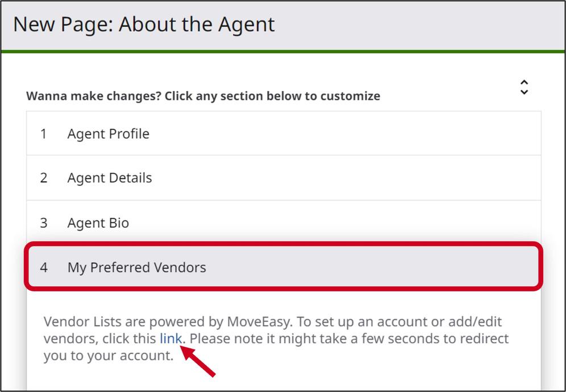
Task: Click the green divider line under the header
Action: coord(283,52)
